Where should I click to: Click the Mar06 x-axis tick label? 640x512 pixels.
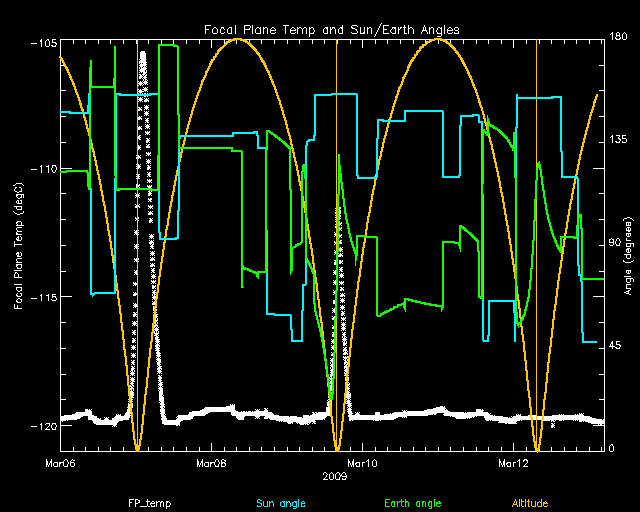click(x=60, y=463)
